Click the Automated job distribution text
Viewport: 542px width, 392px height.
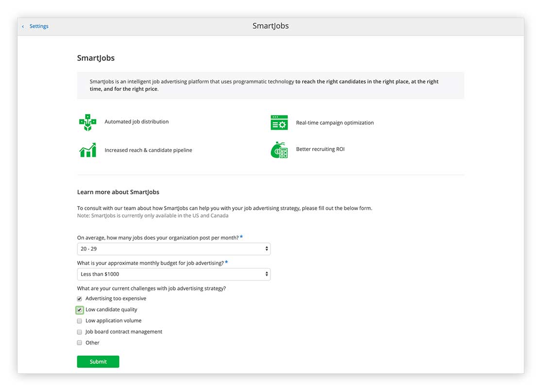tap(136, 122)
